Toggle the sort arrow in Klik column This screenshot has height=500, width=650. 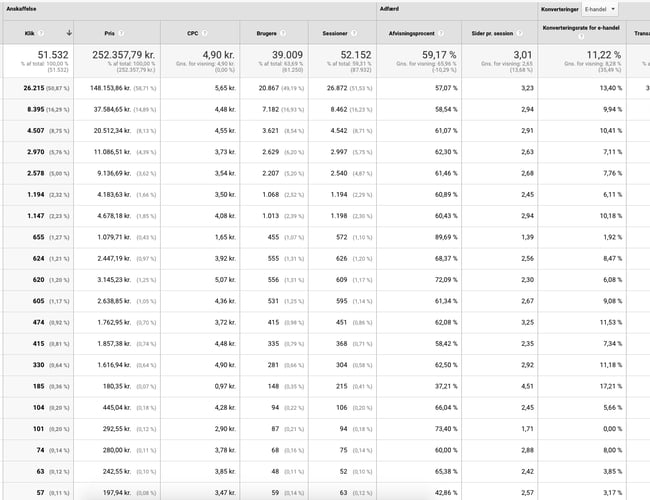click(x=69, y=33)
